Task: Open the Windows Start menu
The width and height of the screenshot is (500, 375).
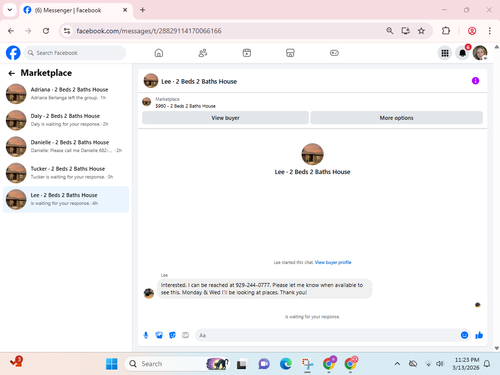Action: point(112,364)
